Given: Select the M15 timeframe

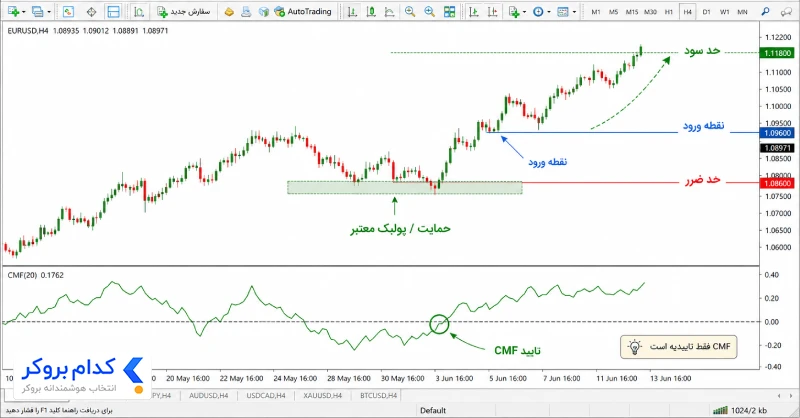Looking at the screenshot, I should point(632,12).
